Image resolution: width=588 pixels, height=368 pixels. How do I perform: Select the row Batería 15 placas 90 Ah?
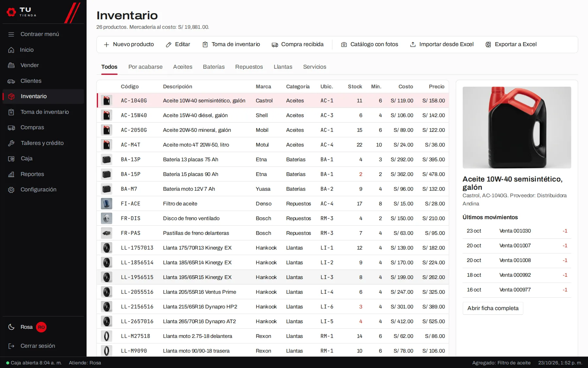click(273, 174)
